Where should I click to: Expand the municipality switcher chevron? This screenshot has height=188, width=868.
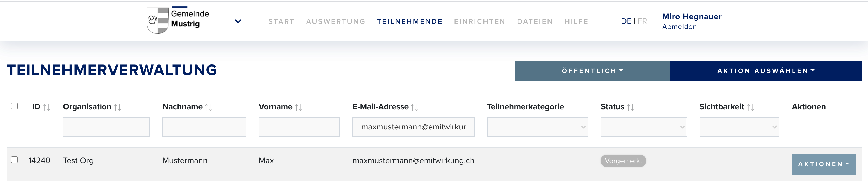[238, 21]
